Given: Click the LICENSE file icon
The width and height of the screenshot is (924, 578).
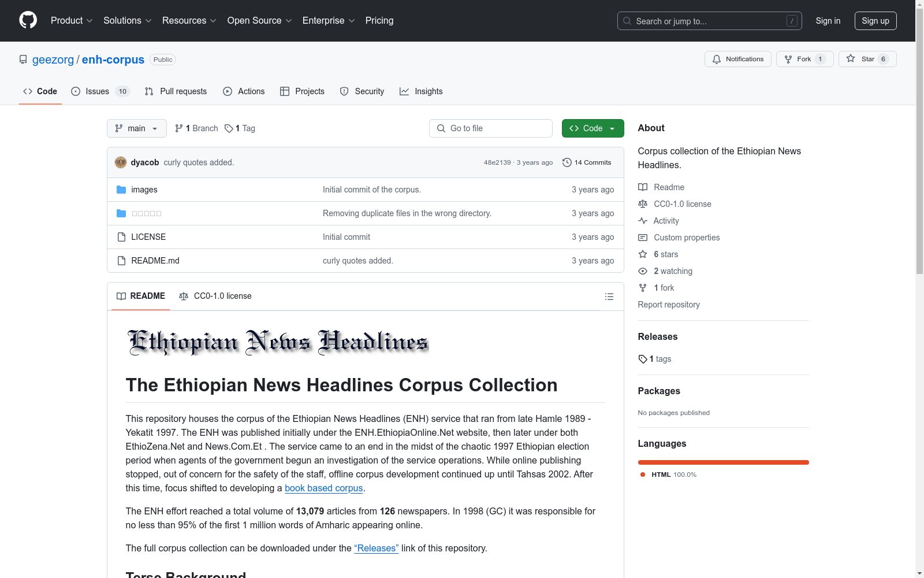Looking at the screenshot, I should tap(121, 237).
